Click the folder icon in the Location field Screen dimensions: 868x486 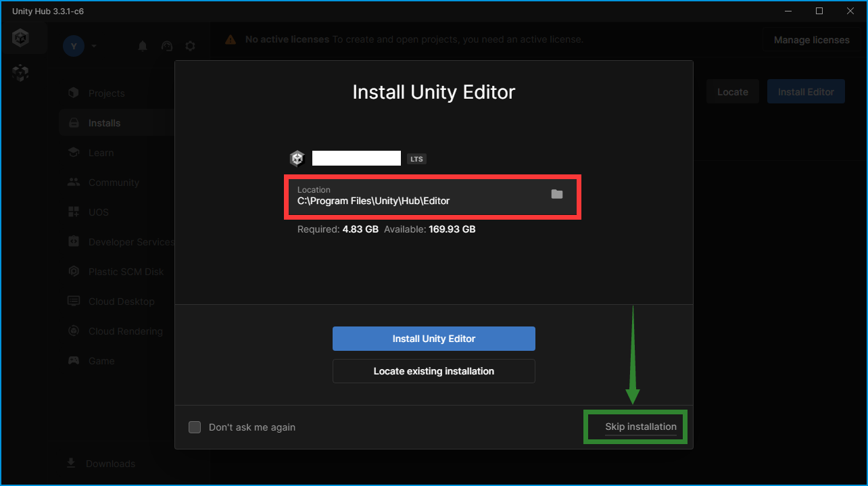click(x=556, y=195)
